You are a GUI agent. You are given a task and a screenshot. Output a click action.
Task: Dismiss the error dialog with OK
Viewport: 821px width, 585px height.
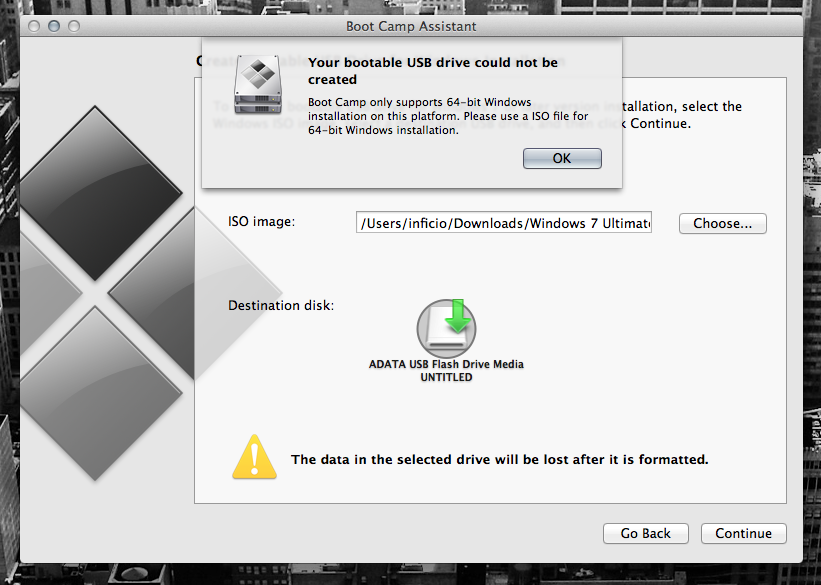pyautogui.click(x=562, y=158)
